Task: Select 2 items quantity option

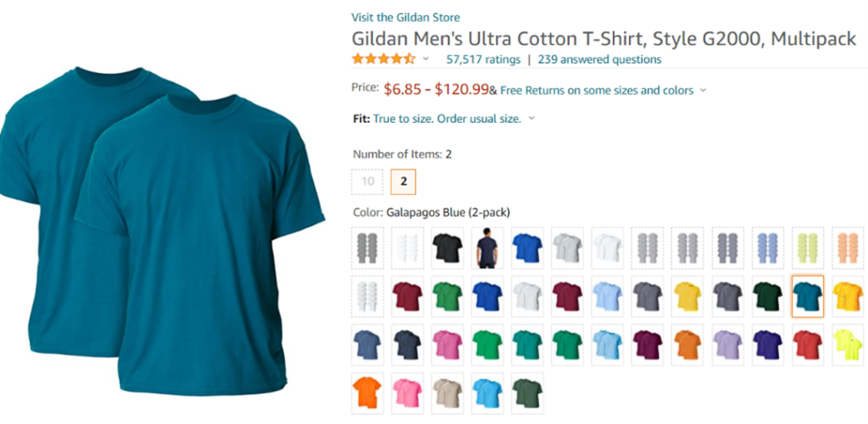Action: tap(403, 181)
